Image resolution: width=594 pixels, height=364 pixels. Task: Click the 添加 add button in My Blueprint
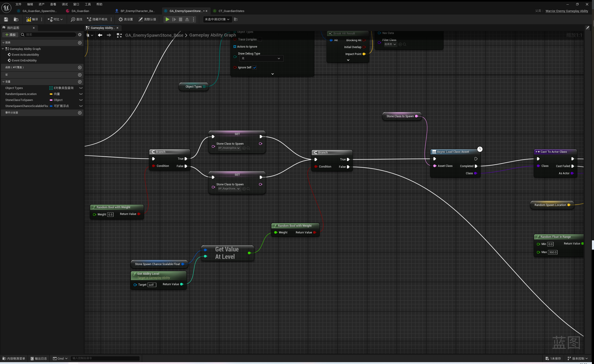click(10, 35)
